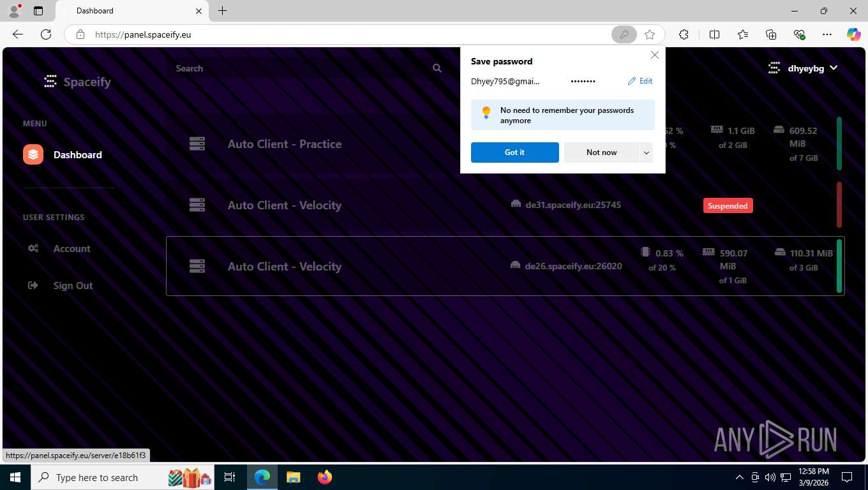
Task: Open the Collections icon
Action: (771, 34)
